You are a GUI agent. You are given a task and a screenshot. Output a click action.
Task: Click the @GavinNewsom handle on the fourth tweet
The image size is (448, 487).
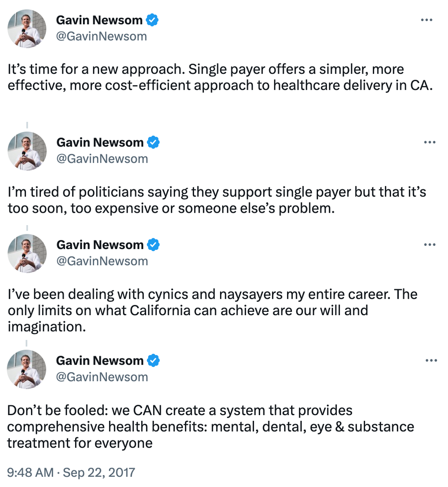[102, 377]
